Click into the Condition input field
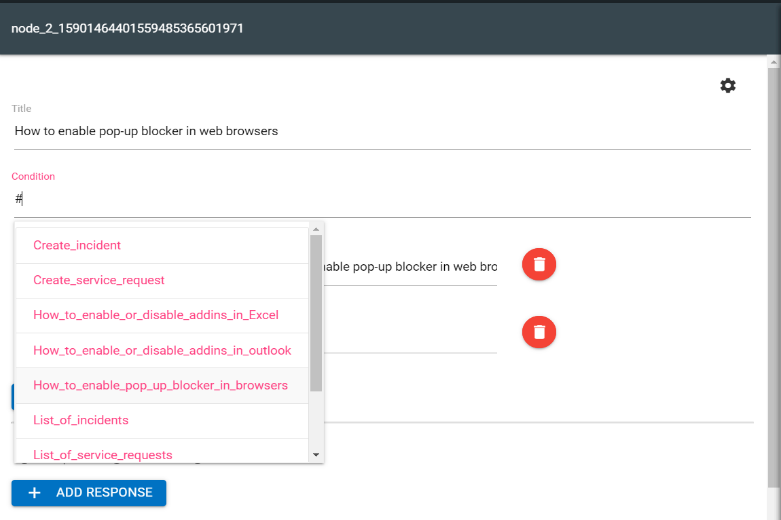 coord(380,199)
